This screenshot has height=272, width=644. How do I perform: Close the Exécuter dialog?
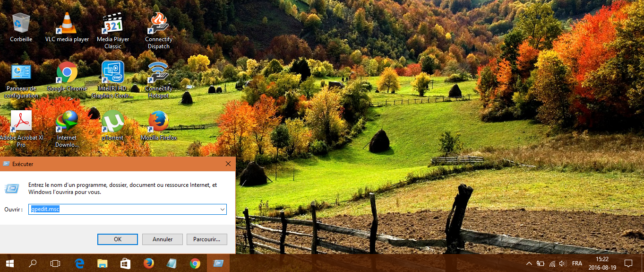pyautogui.click(x=228, y=164)
